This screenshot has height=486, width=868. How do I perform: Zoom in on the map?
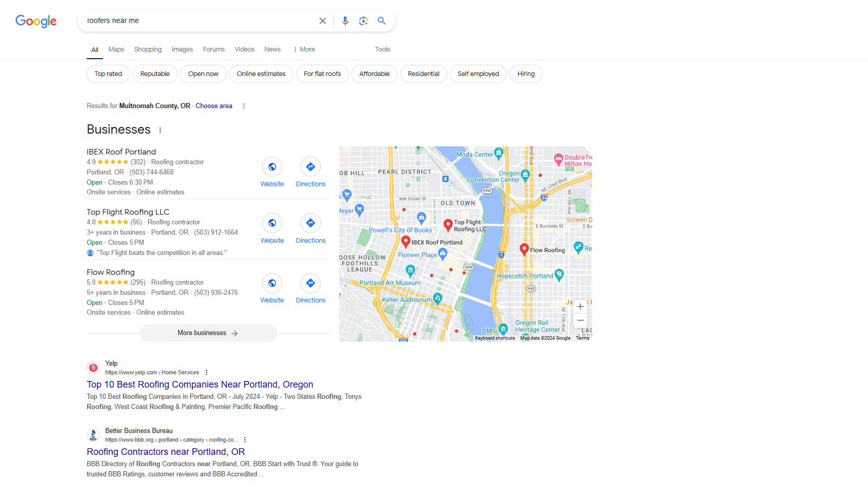tap(580, 306)
